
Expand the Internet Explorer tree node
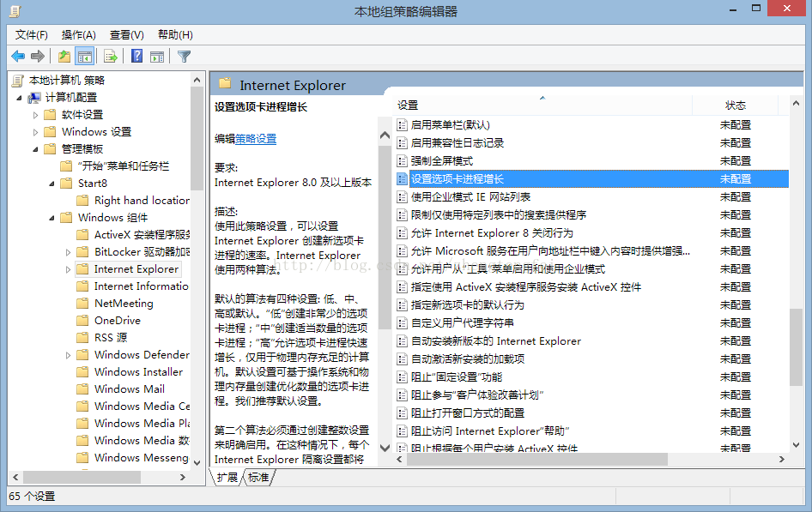pos(68,269)
